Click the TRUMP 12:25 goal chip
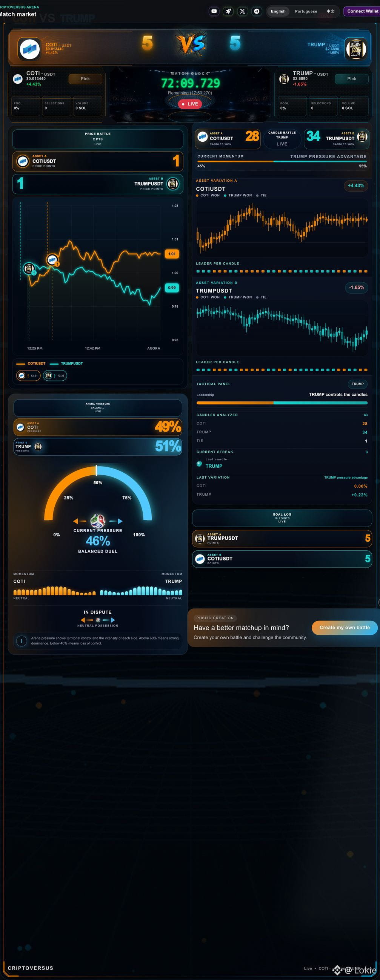This screenshot has height=980, width=380. click(55, 375)
